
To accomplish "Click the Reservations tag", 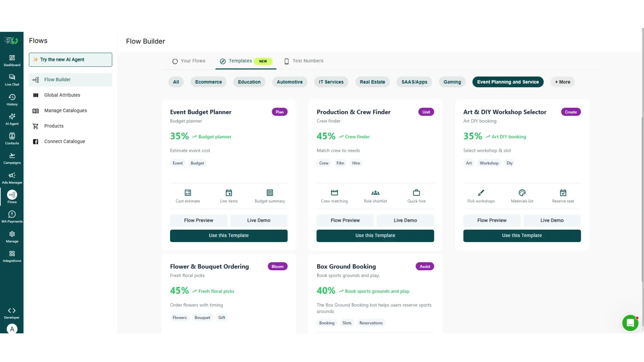I will click(371, 323).
